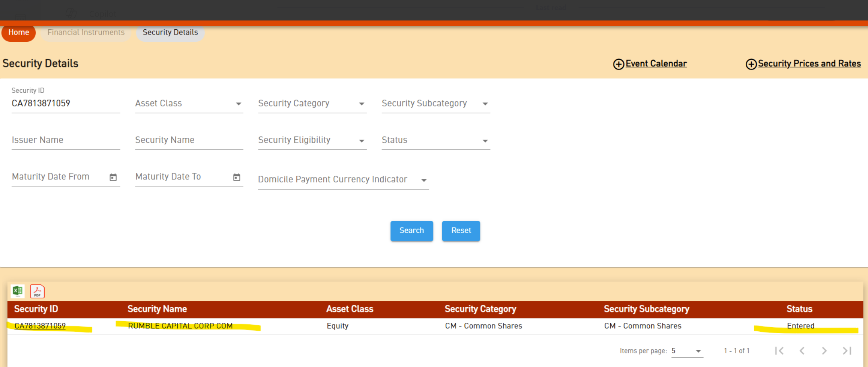Change items per page selector
This screenshot has height=367, width=868.
click(687, 351)
